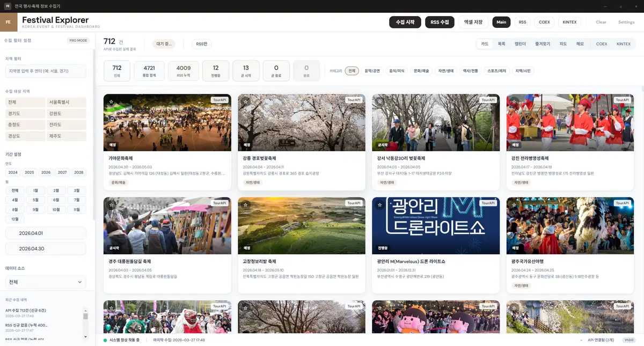Image resolution: width=644 pixels, height=346 pixels.
Task: Select 제주도 region filter
Action: [x=67, y=136]
